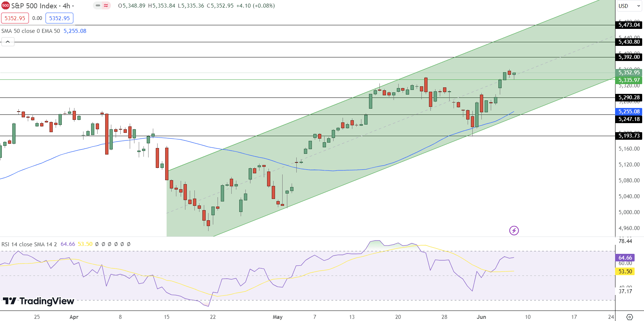The width and height of the screenshot is (644, 321).
Task: Click the 5,120.00 price axis tick
Action: (629, 165)
